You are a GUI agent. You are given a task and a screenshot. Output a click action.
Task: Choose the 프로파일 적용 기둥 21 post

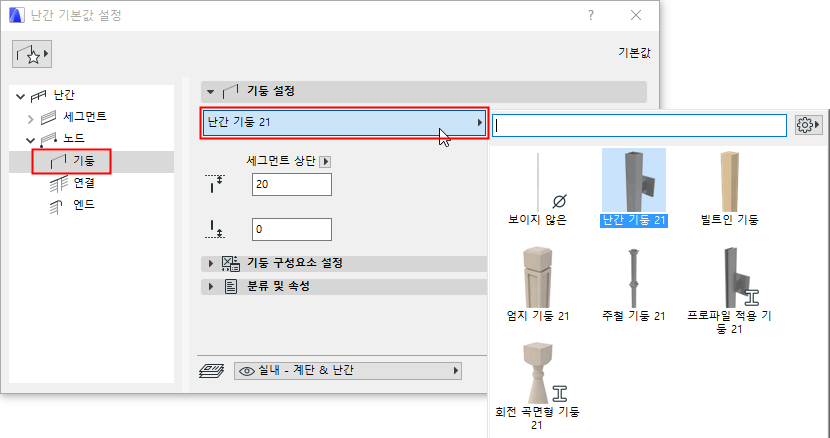click(x=729, y=290)
